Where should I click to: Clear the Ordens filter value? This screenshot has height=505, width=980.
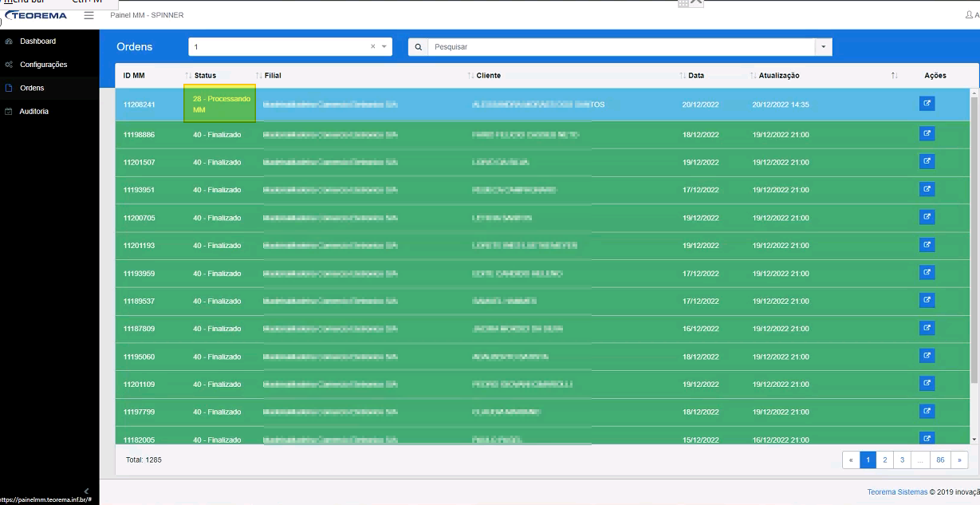click(372, 47)
